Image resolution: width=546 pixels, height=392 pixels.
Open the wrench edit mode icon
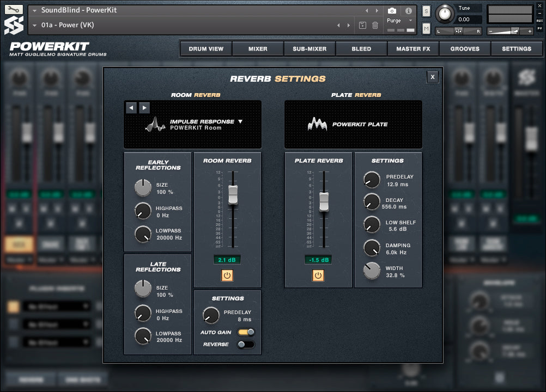(x=14, y=9)
